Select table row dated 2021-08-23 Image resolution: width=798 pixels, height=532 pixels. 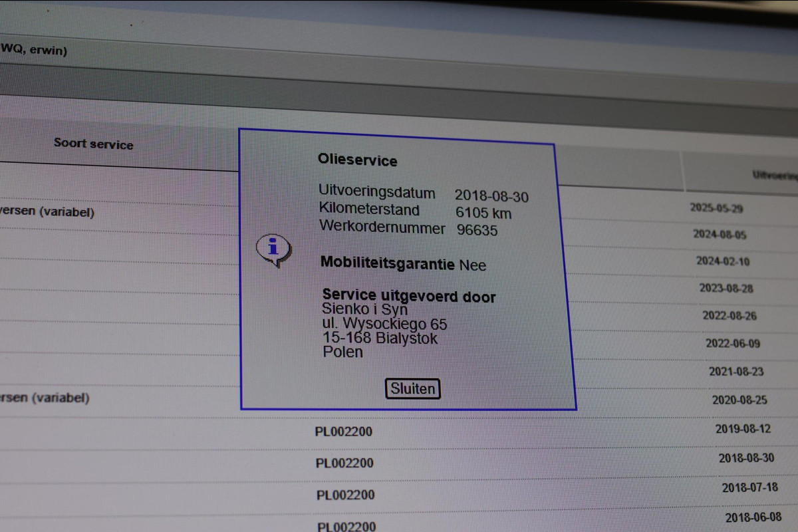[736, 372]
